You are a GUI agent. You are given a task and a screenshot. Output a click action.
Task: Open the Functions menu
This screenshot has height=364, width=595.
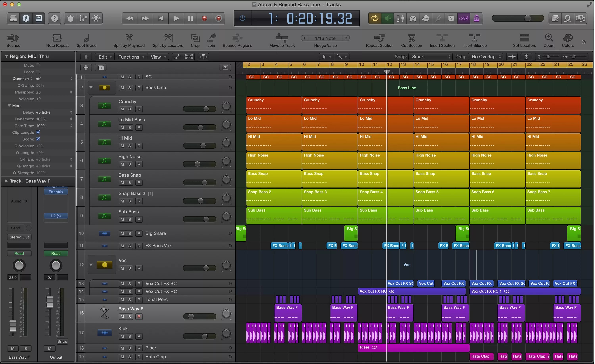click(131, 57)
